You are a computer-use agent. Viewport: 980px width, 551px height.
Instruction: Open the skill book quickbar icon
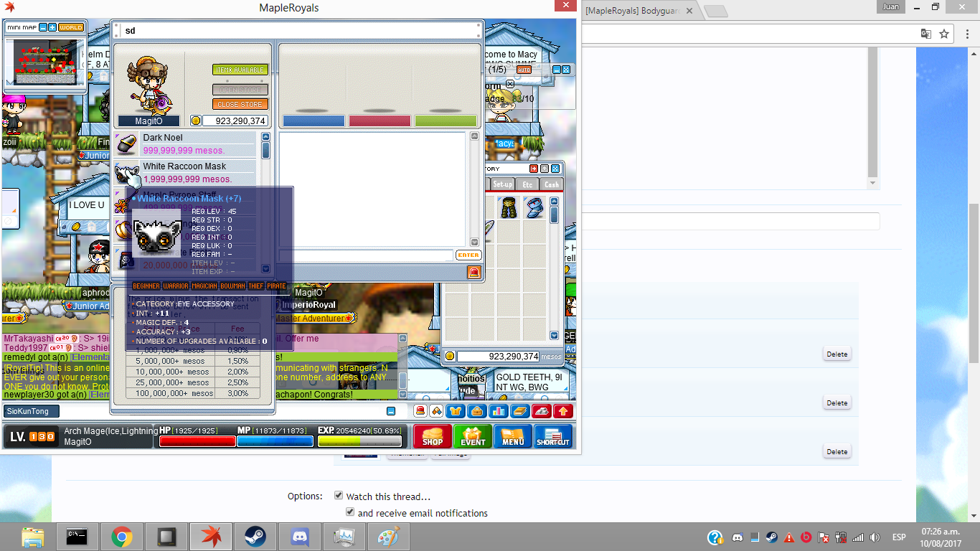pos(520,411)
